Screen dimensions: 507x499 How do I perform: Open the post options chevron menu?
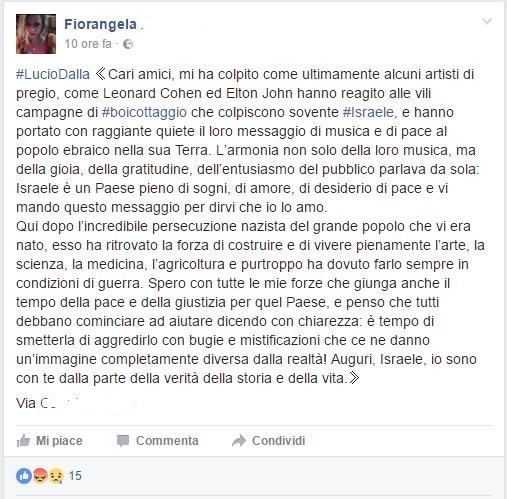(x=487, y=22)
